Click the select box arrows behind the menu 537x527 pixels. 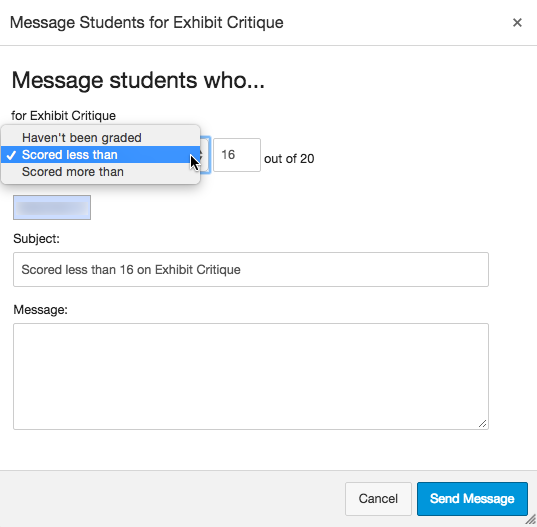205,155
